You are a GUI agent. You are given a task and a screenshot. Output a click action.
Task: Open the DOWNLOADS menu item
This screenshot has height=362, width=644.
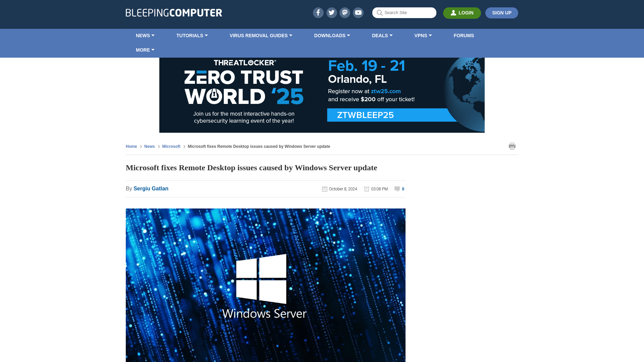pos(332,36)
